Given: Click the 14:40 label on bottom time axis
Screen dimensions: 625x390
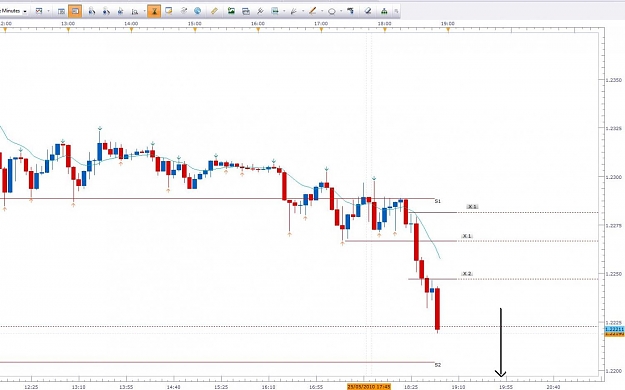Looking at the screenshot, I should coord(173,387).
